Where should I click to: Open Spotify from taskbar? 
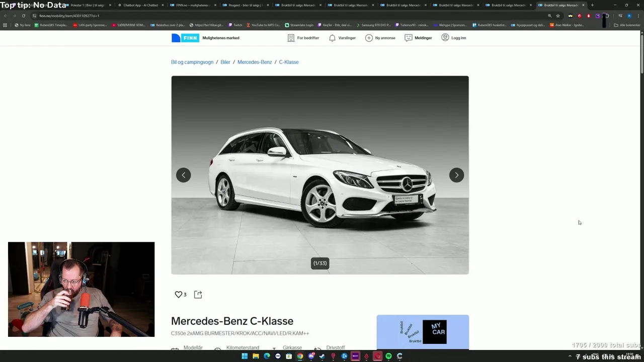click(388, 356)
